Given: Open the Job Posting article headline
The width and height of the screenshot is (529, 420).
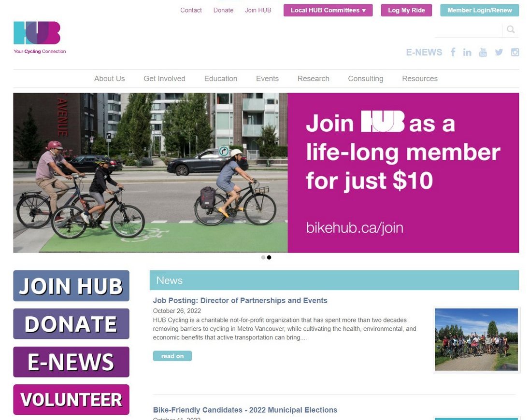Looking at the screenshot, I should 240,300.
